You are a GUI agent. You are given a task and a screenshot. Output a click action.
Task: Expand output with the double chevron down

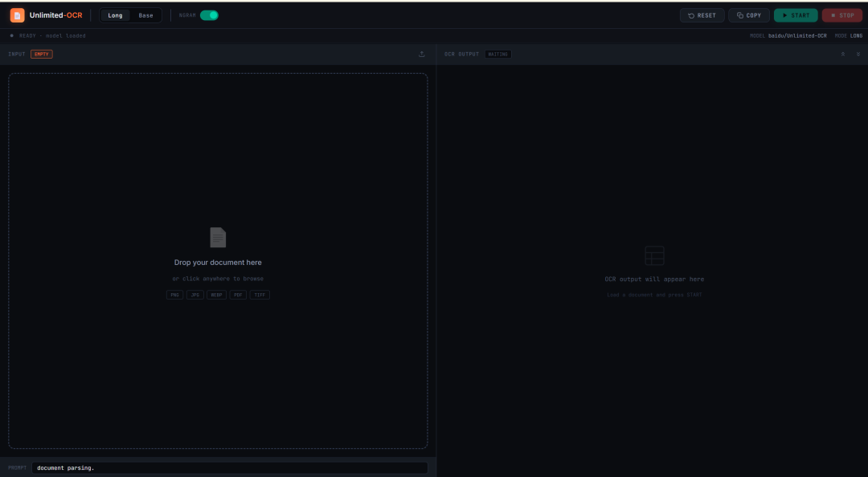(858, 55)
